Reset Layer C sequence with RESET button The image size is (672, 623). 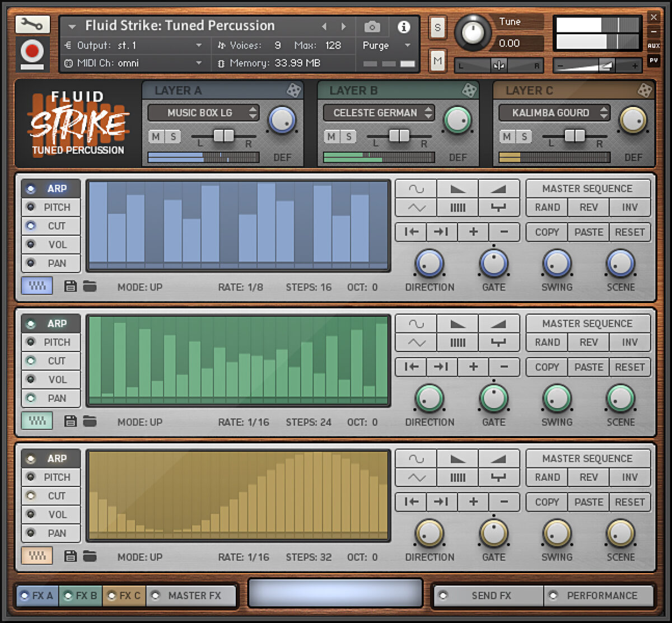(629, 502)
